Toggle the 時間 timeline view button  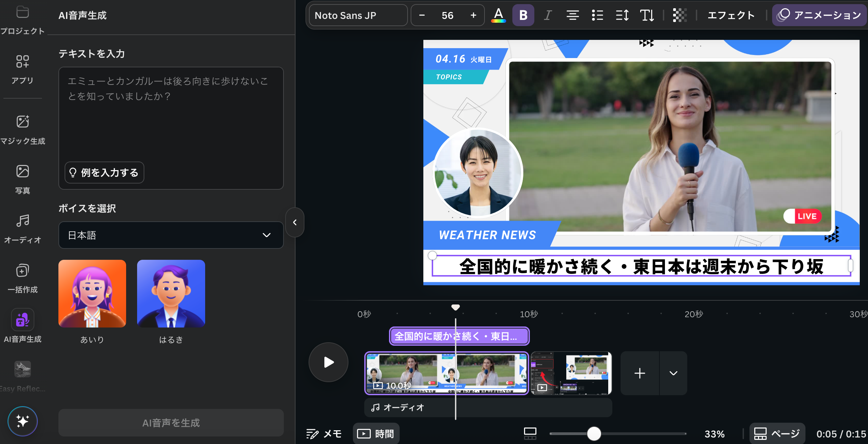tap(376, 434)
